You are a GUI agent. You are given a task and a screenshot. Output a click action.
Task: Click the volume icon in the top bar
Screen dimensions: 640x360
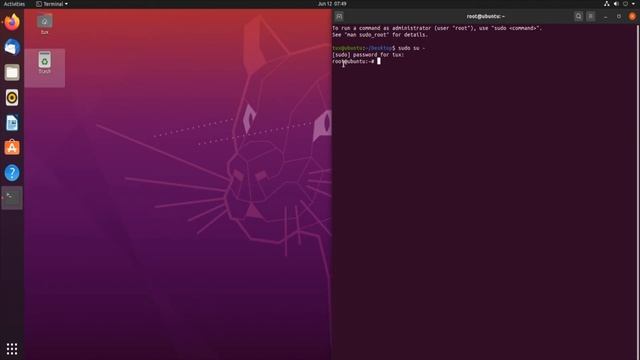(x=616, y=4)
